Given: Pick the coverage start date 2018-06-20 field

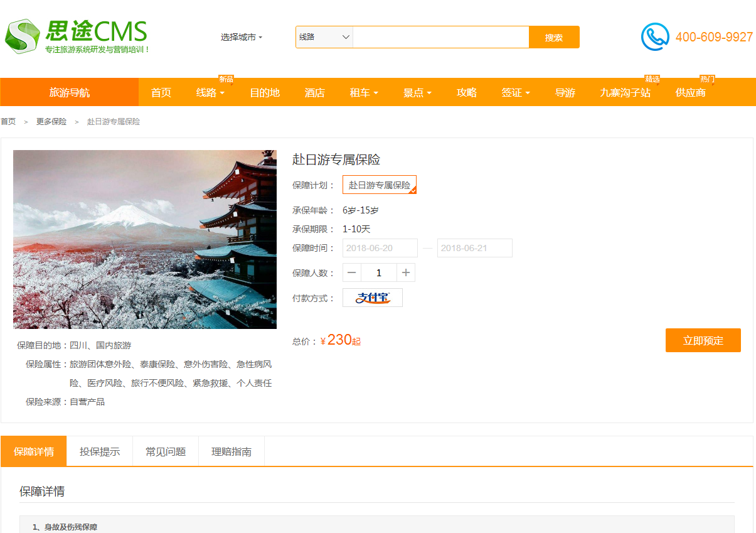Looking at the screenshot, I should click(x=380, y=248).
